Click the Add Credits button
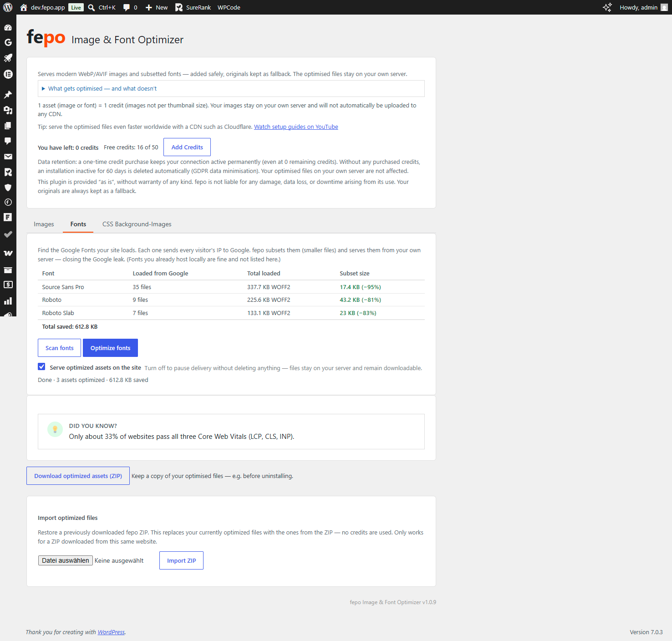The width and height of the screenshot is (672, 641). (x=187, y=147)
